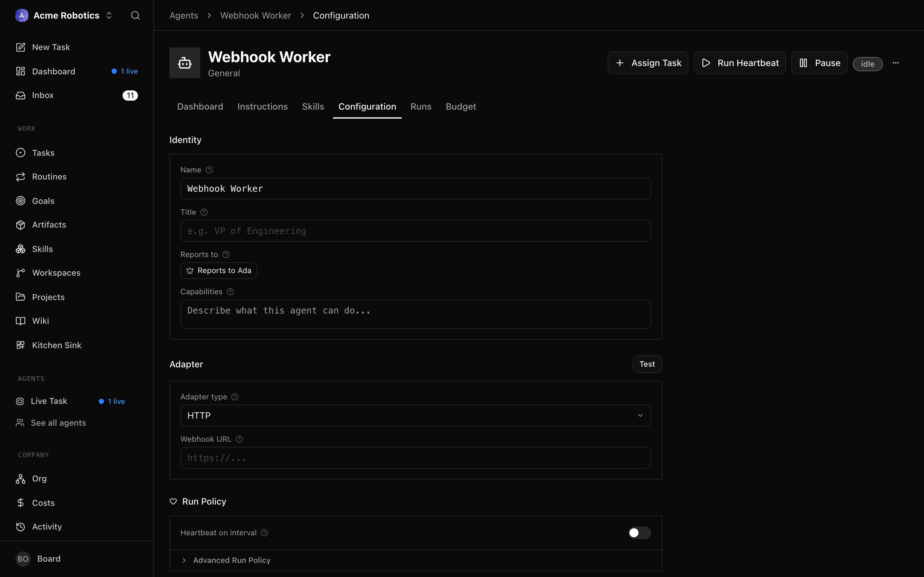Click the help icon next to Adapter type
924x577 pixels.
pyautogui.click(x=235, y=397)
